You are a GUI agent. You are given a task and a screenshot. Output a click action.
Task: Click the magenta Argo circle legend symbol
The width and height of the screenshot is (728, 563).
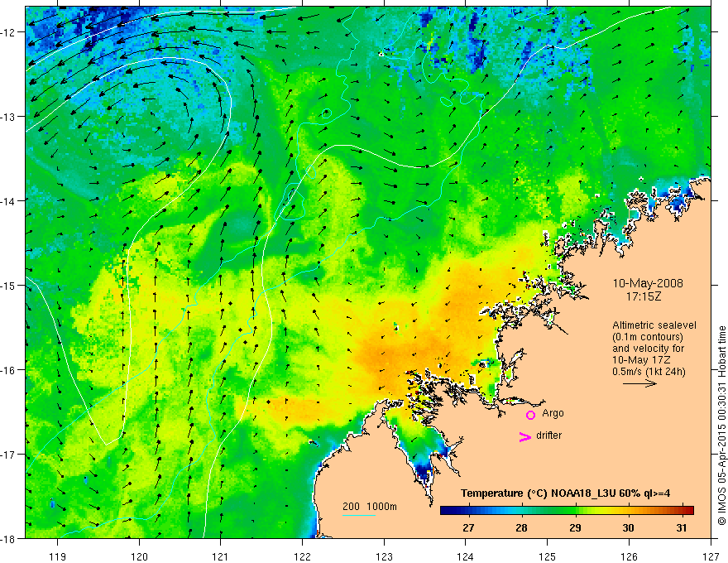pos(530,415)
